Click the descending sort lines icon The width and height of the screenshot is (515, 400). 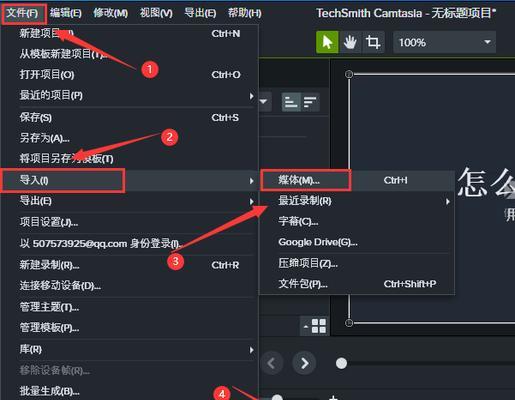pyautogui.click(x=310, y=102)
